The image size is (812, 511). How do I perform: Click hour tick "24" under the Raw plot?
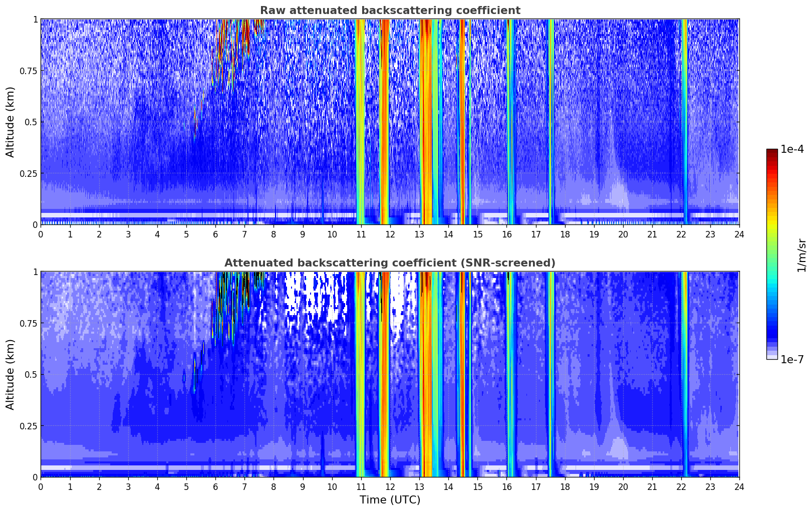click(739, 234)
